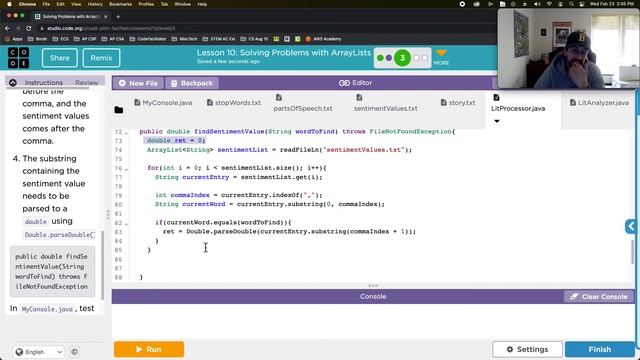
Task: Create a file with New File button
Action: point(138,83)
